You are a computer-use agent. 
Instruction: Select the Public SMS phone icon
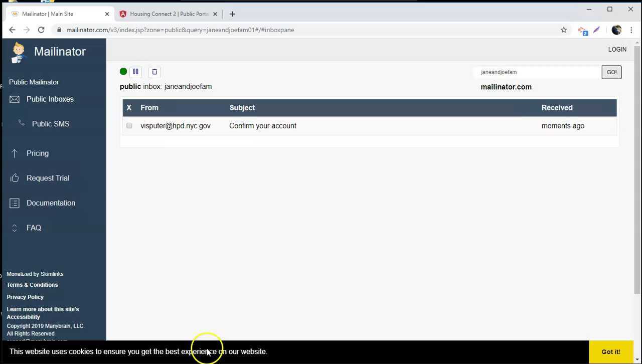click(x=21, y=124)
